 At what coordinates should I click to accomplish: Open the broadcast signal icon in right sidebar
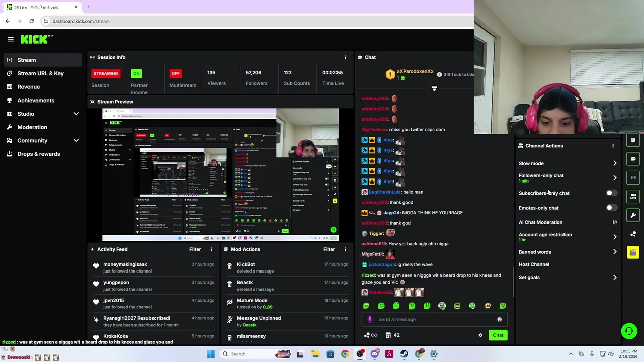pyautogui.click(x=633, y=177)
